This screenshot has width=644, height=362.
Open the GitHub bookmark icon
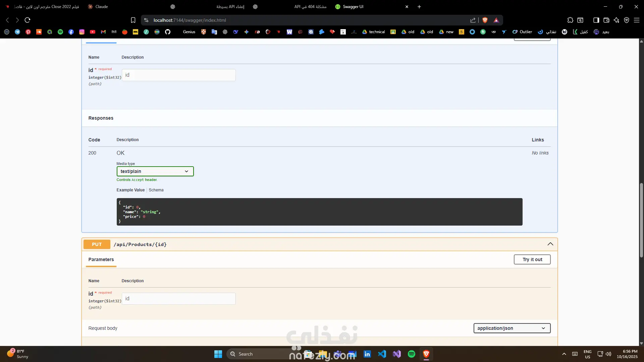pyautogui.click(x=168, y=32)
